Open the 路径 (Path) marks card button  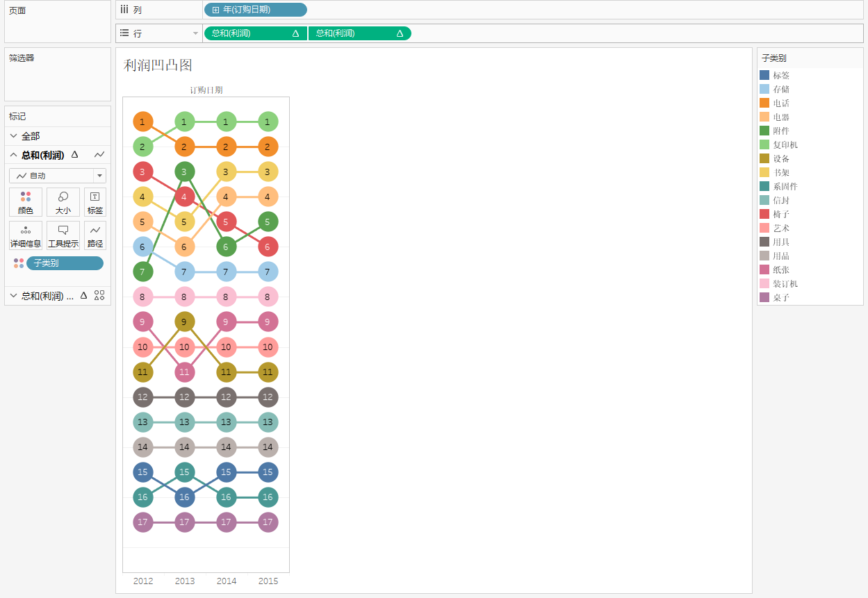tap(95, 235)
